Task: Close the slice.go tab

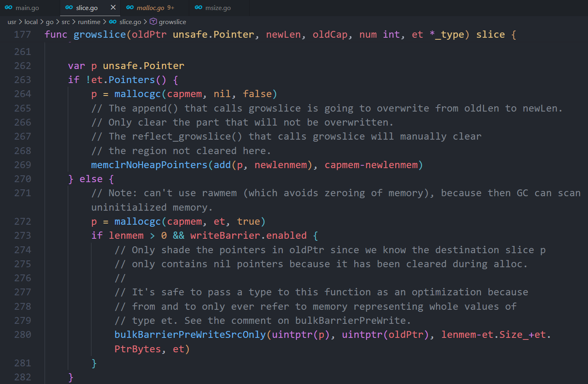Action: [113, 7]
